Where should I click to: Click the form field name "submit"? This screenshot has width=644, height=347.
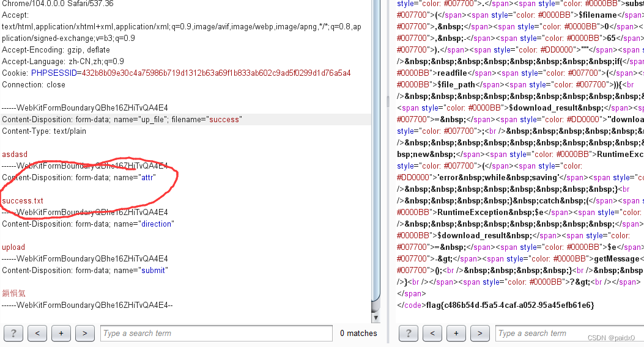pyautogui.click(x=153, y=270)
